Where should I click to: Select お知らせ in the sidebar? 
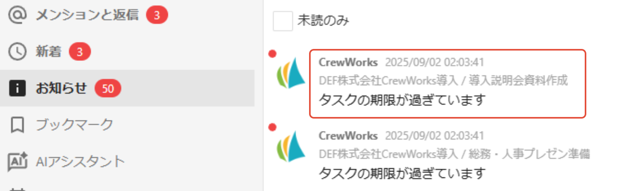tap(127, 88)
